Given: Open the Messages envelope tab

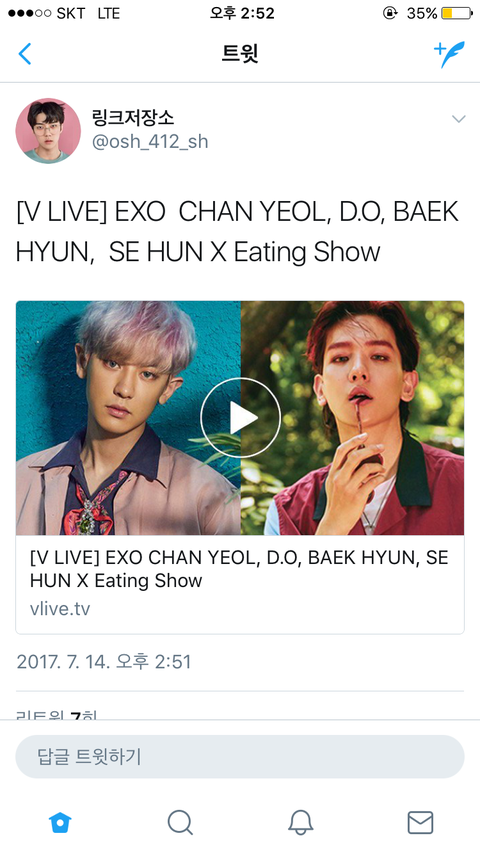Looking at the screenshot, I should pos(420,822).
